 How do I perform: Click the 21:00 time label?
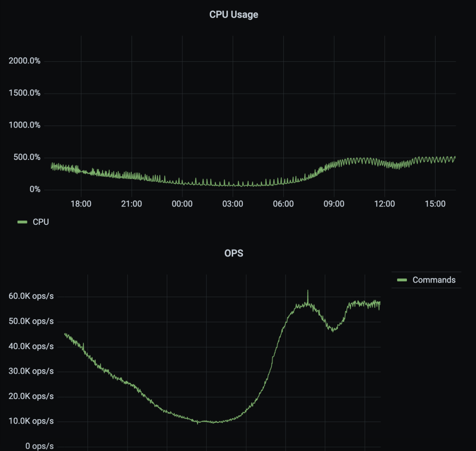[x=131, y=204]
